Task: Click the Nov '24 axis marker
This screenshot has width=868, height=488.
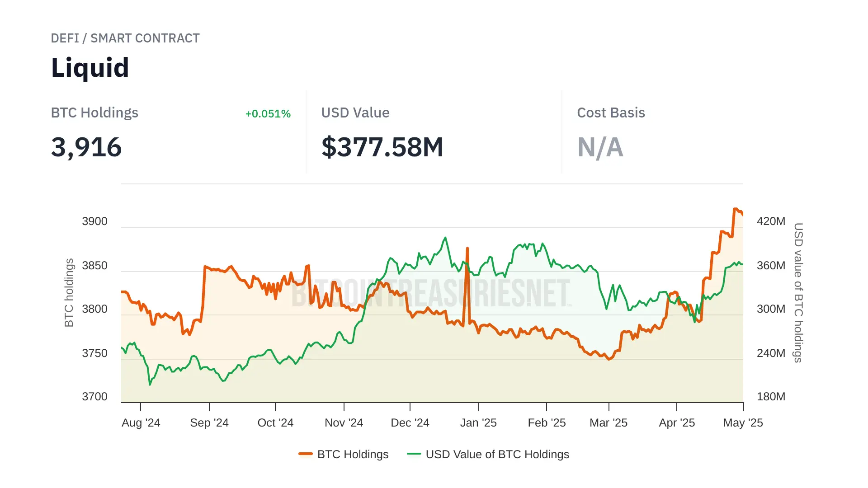Action: point(344,423)
